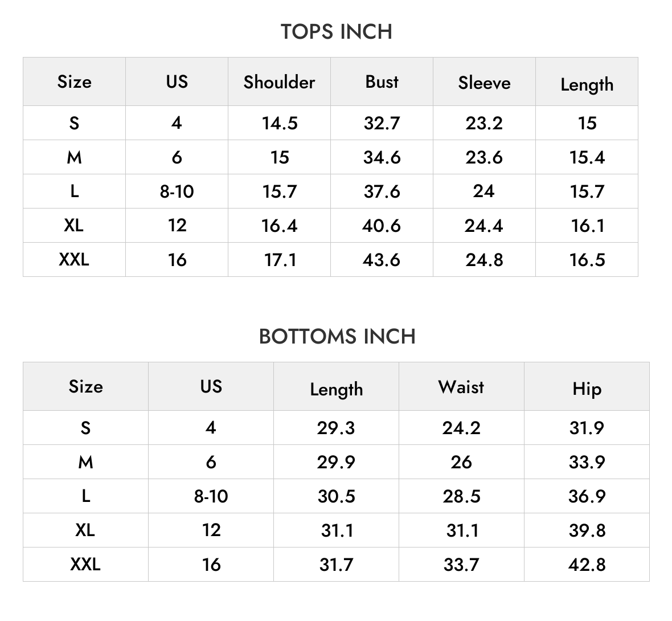Select the 33.9 hip value
Viewport: 672px width, 621px height.
(x=587, y=462)
